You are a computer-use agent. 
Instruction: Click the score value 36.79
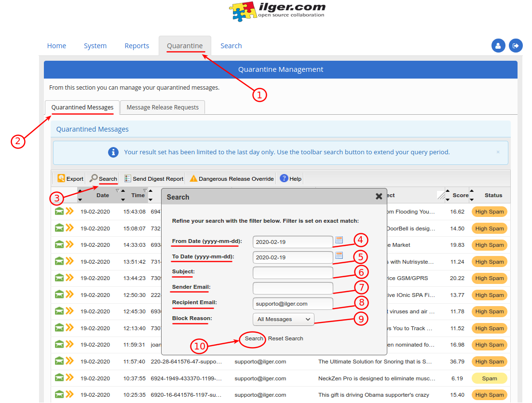pos(457,362)
